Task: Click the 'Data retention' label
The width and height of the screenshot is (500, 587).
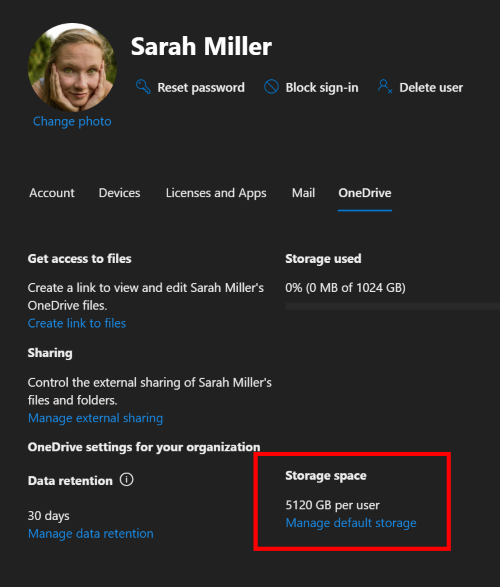Action: 70,481
